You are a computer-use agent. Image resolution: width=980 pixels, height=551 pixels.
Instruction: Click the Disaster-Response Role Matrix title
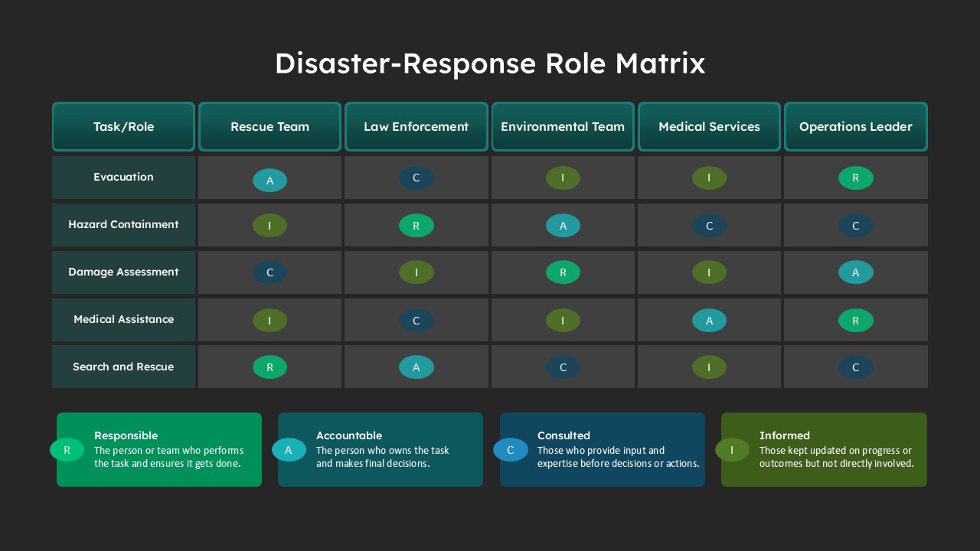tap(490, 63)
